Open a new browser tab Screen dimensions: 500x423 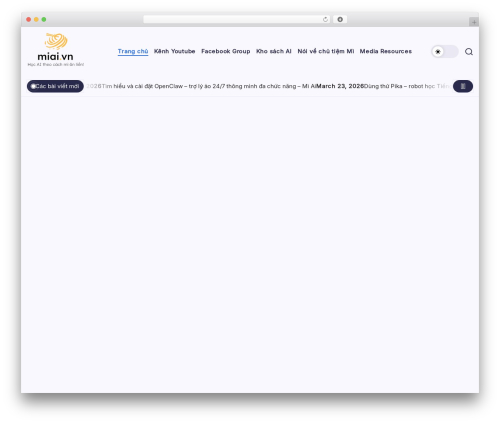pyautogui.click(x=474, y=22)
